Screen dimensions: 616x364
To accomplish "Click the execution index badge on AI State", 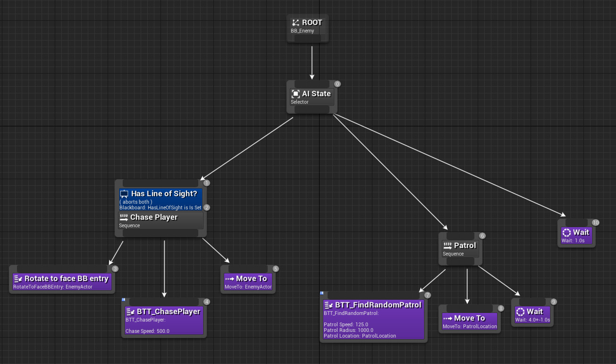I will click(337, 83).
